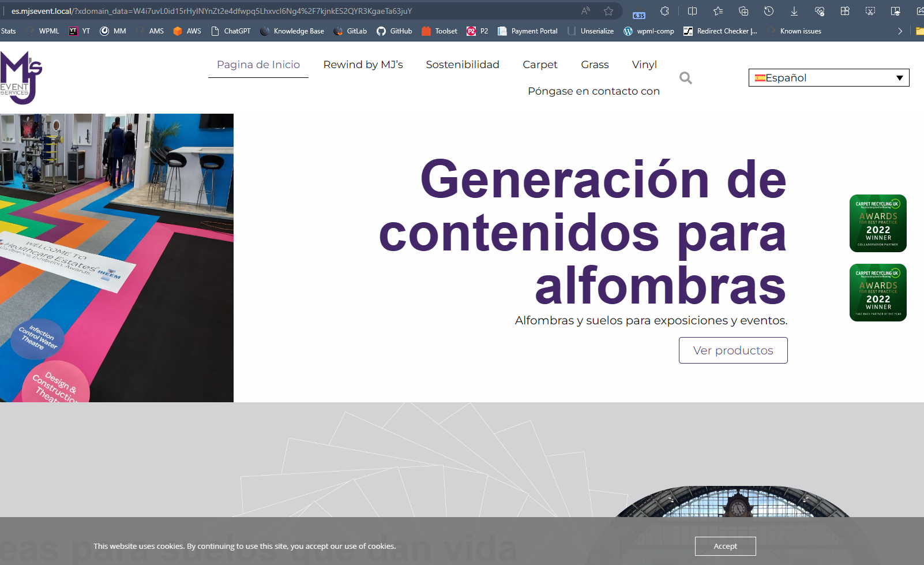Open browser essentials heart icon
Image resolution: width=924 pixels, height=565 pixels.
[x=820, y=11]
